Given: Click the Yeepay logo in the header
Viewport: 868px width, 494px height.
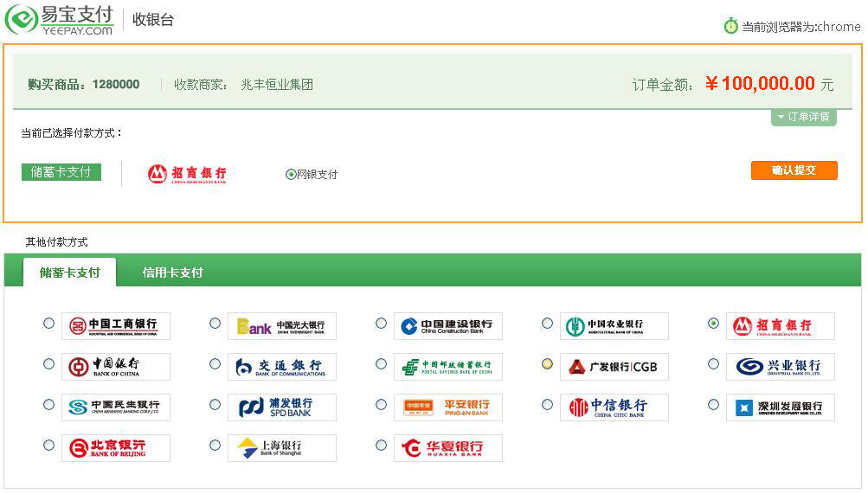Looking at the screenshot, I should 59,20.
